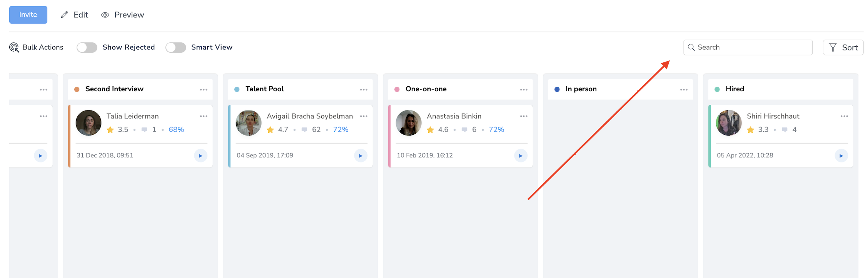
Task: Play Avigail Bracha Soybelman's video
Action: coord(361,156)
